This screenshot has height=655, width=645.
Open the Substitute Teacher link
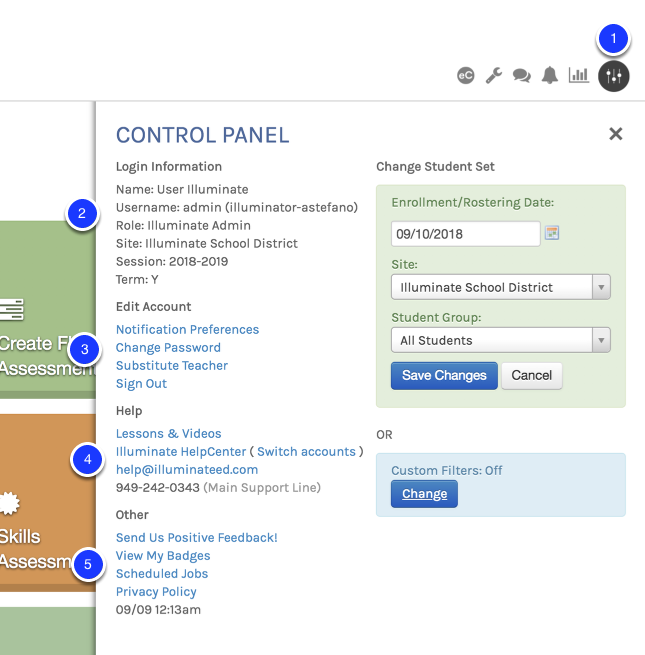click(172, 366)
